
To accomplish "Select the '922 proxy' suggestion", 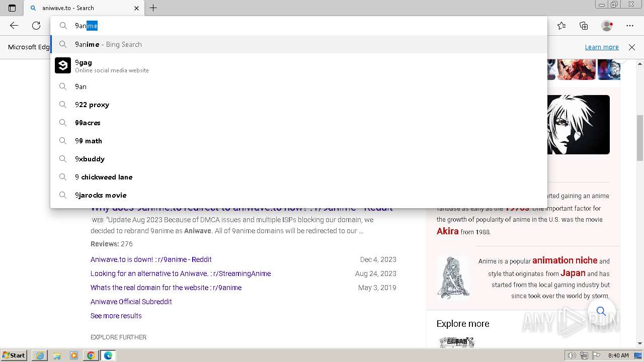I will coord(299,105).
